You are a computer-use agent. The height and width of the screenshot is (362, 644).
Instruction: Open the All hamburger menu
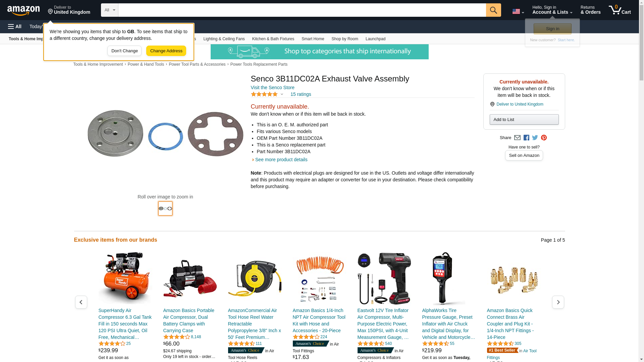[15, 26]
